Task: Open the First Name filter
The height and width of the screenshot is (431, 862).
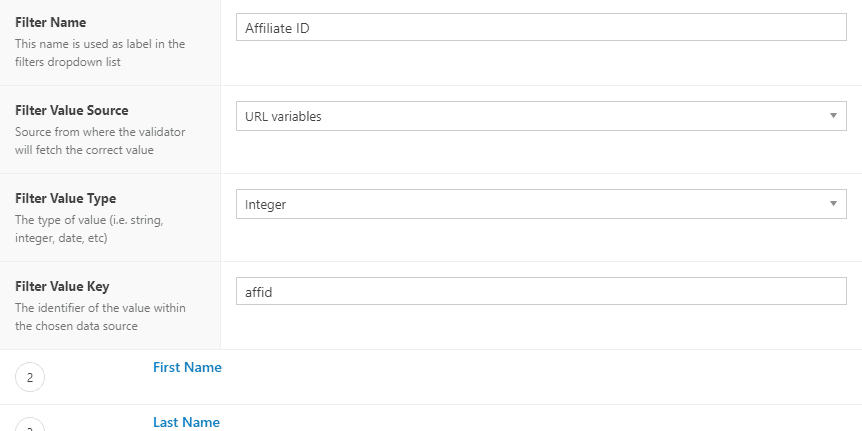Action: tap(187, 367)
